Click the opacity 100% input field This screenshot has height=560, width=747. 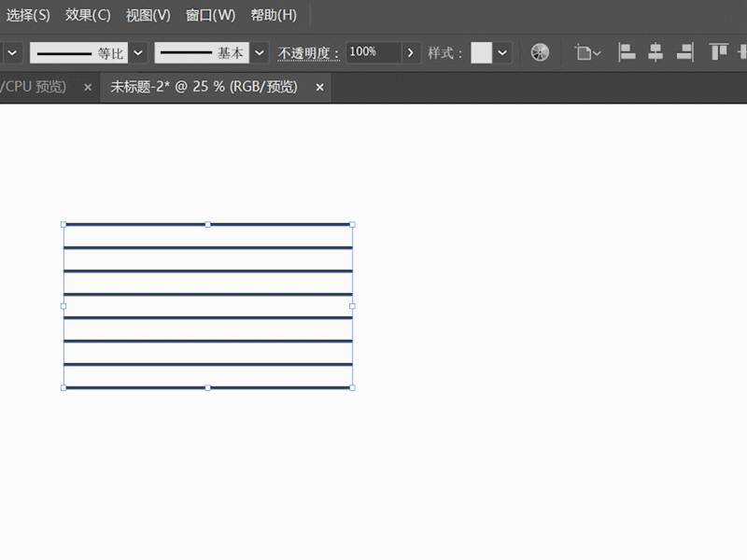(x=373, y=53)
